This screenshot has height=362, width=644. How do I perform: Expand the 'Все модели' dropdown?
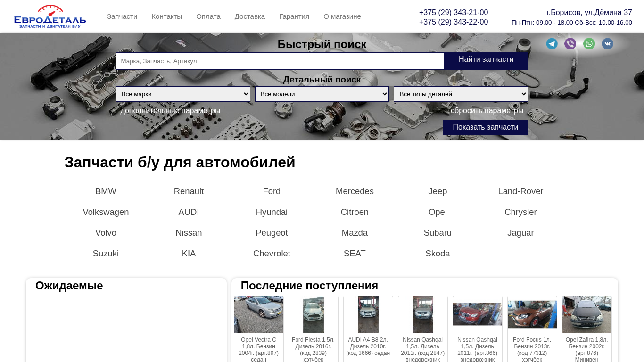tap(322, 94)
